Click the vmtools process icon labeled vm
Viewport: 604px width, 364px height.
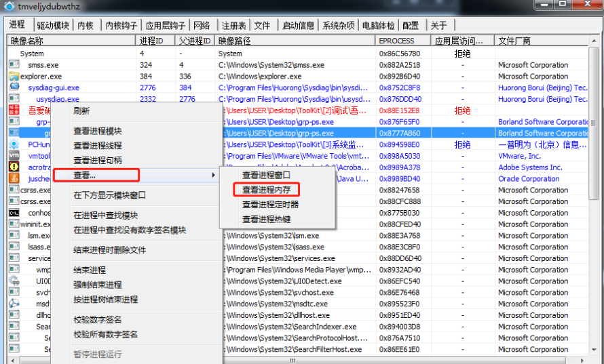pyautogui.click(x=14, y=155)
